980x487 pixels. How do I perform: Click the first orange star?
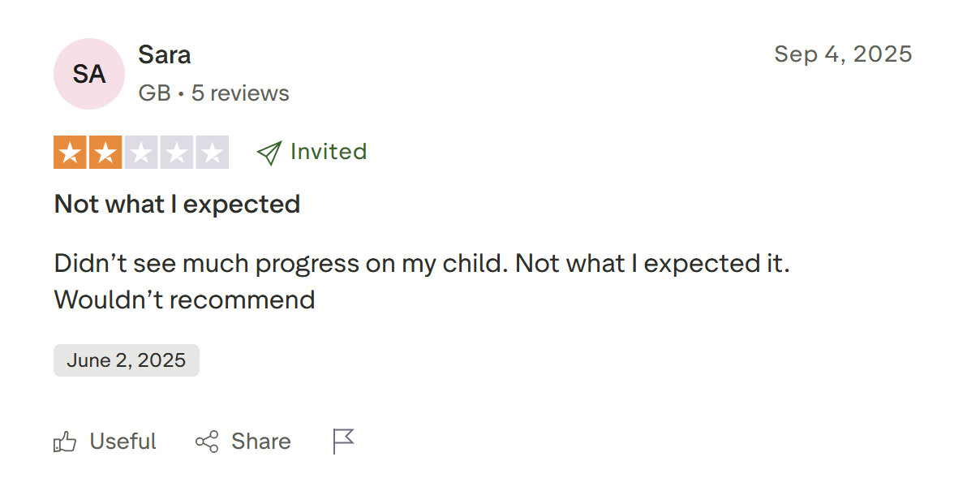pos(71,153)
